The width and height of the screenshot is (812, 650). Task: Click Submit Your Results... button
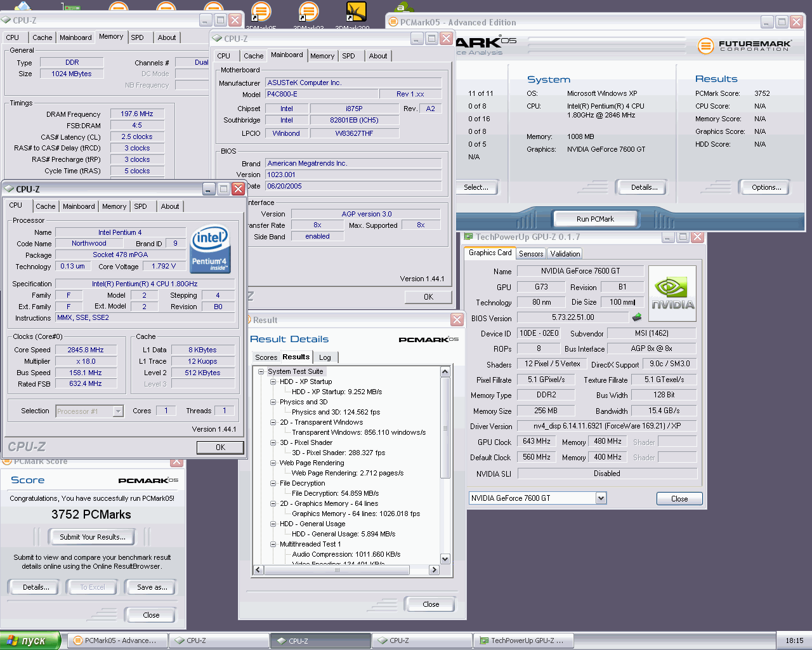pyautogui.click(x=93, y=537)
